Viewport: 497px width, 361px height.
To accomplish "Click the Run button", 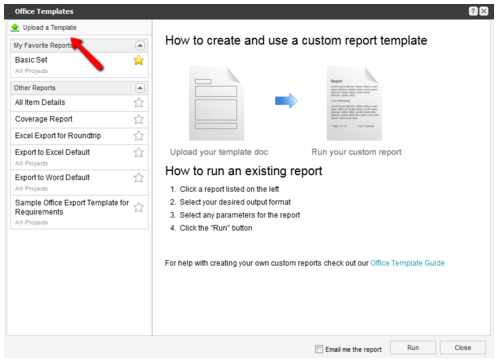I will [x=413, y=348].
